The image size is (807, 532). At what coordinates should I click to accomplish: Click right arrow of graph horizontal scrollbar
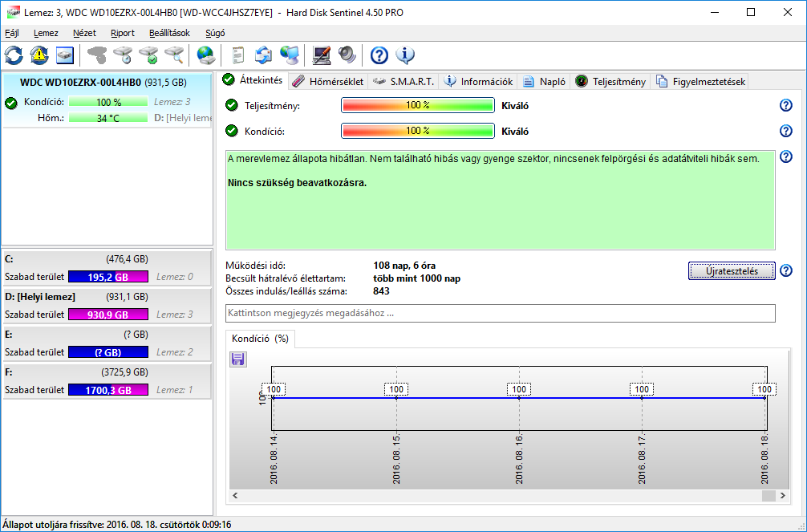[x=783, y=497]
